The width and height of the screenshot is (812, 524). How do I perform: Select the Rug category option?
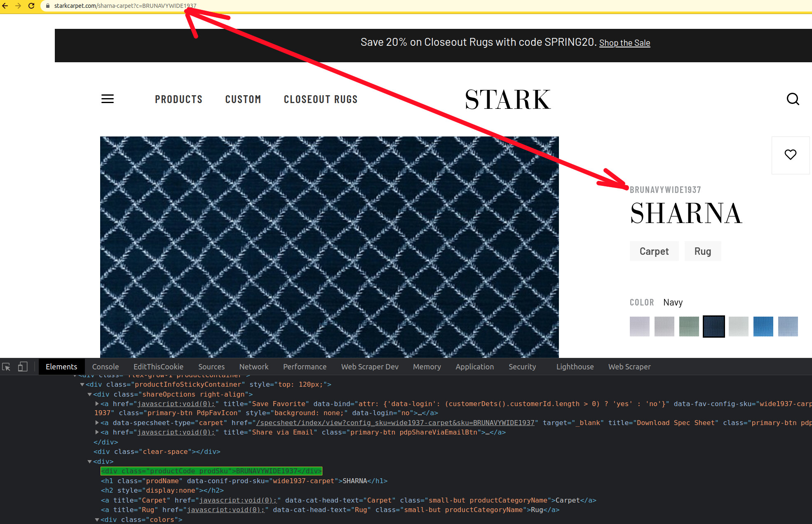coord(702,251)
